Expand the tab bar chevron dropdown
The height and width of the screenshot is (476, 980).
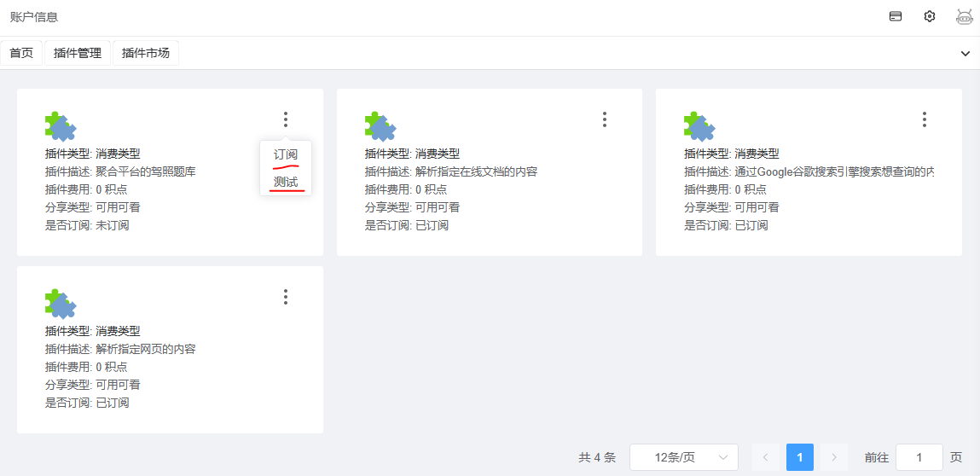966,53
